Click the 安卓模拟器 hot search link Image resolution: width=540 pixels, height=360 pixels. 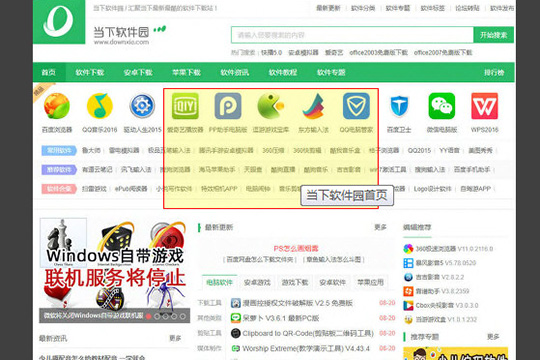coord(303,53)
